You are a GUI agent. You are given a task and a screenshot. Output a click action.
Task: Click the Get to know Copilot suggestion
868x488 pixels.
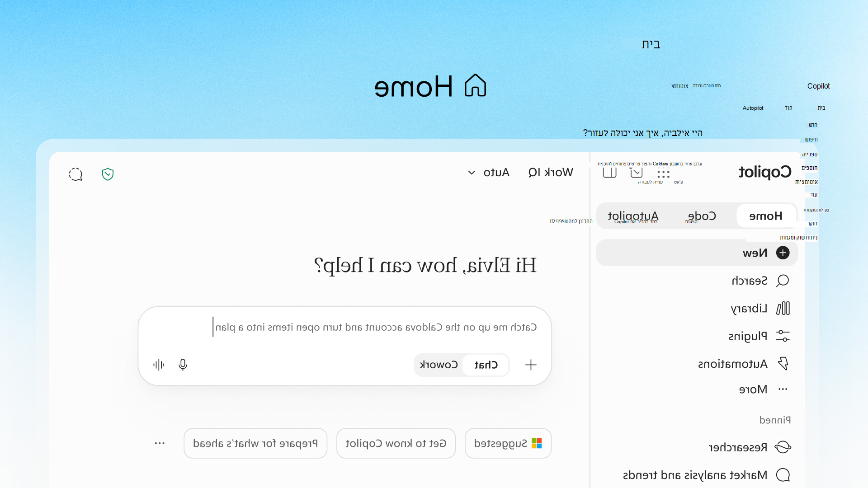[x=396, y=443]
